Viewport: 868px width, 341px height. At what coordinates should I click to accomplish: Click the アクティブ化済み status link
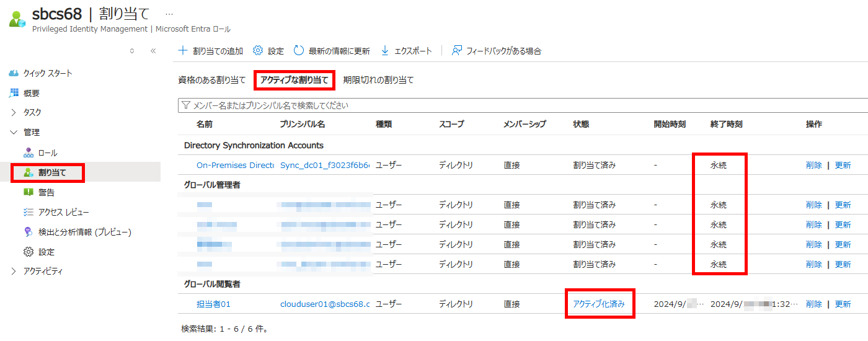click(598, 304)
